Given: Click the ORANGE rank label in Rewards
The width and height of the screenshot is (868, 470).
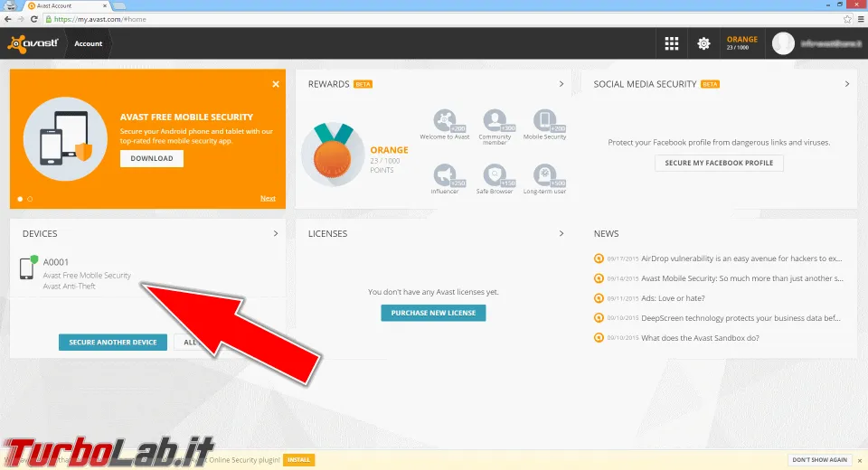Looking at the screenshot, I should coord(389,150).
